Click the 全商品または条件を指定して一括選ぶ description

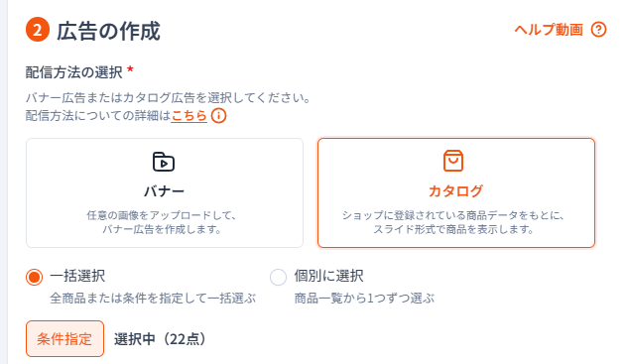point(153,299)
